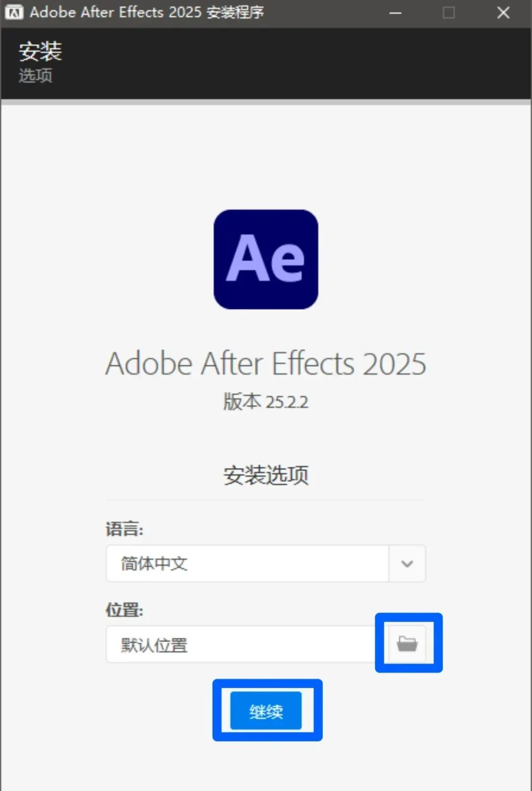The height and width of the screenshot is (791, 532).
Task: Click the 安装 header title
Action: [x=40, y=51]
